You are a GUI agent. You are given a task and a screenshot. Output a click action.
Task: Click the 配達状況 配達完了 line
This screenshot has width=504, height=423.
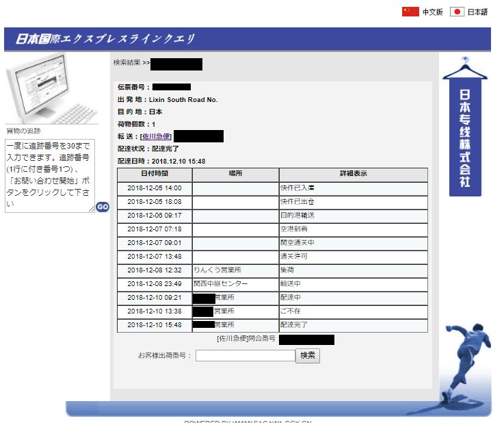click(148, 149)
